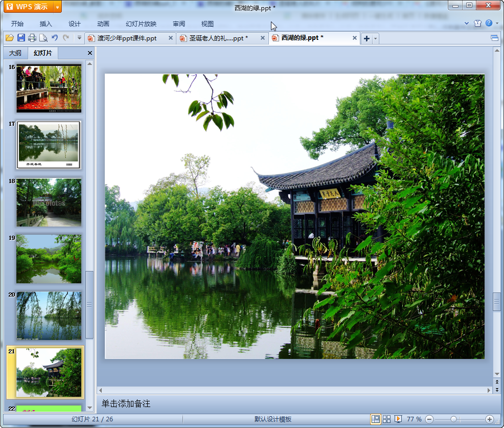
Task: Click 默认设计模板 in status bar
Action: (273, 419)
